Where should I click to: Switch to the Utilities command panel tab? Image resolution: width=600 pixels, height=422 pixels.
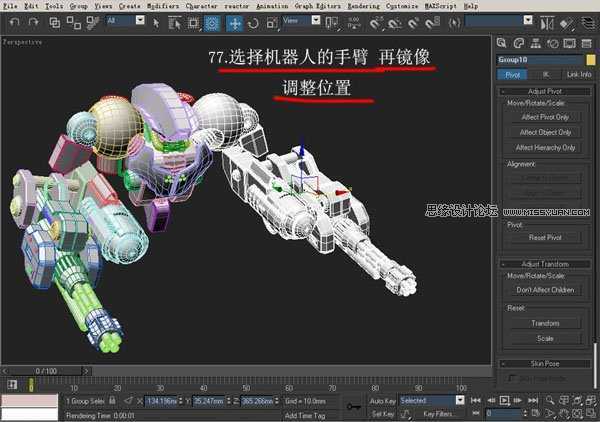click(587, 43)
